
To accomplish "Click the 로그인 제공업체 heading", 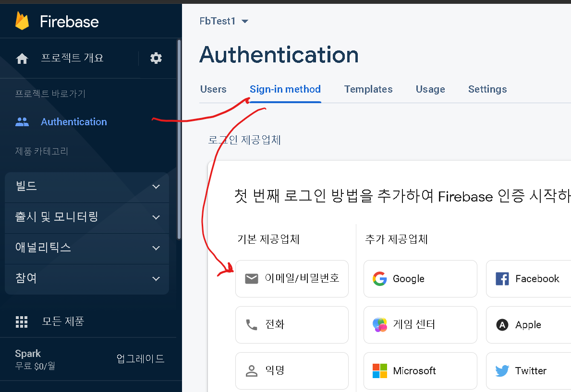I will (244, 140).
